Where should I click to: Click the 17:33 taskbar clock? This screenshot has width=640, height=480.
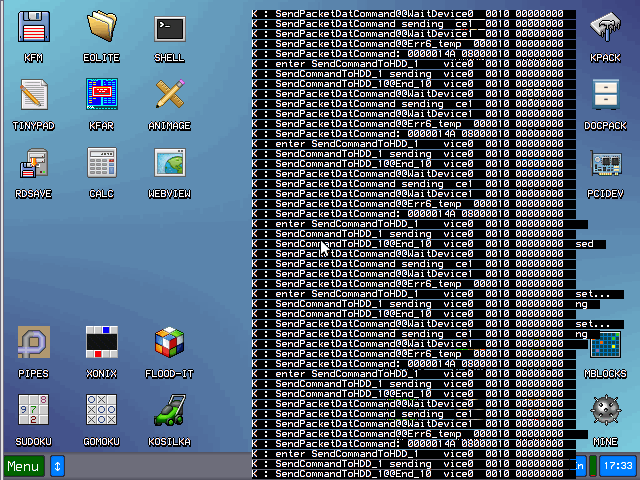[x=616, y=466]
